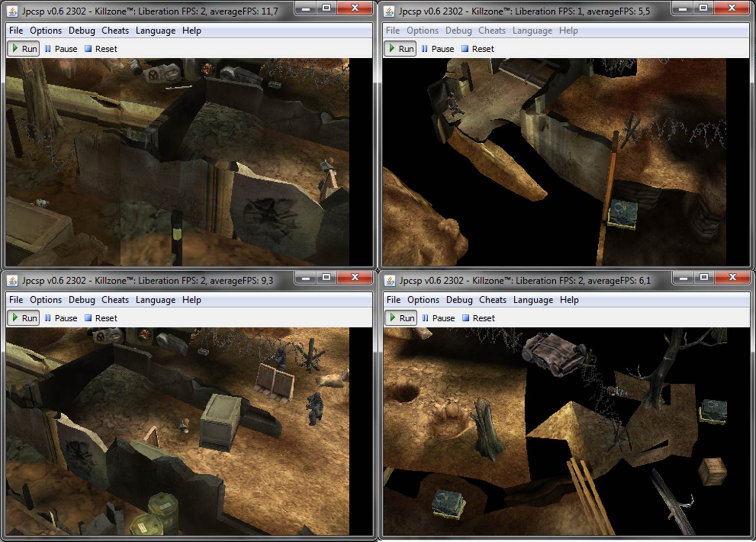Image resolution: width=756 pixels, height=542 pixels.
Task: Reset emulator in the averageFPS 6,1 window
Action: 479,318
